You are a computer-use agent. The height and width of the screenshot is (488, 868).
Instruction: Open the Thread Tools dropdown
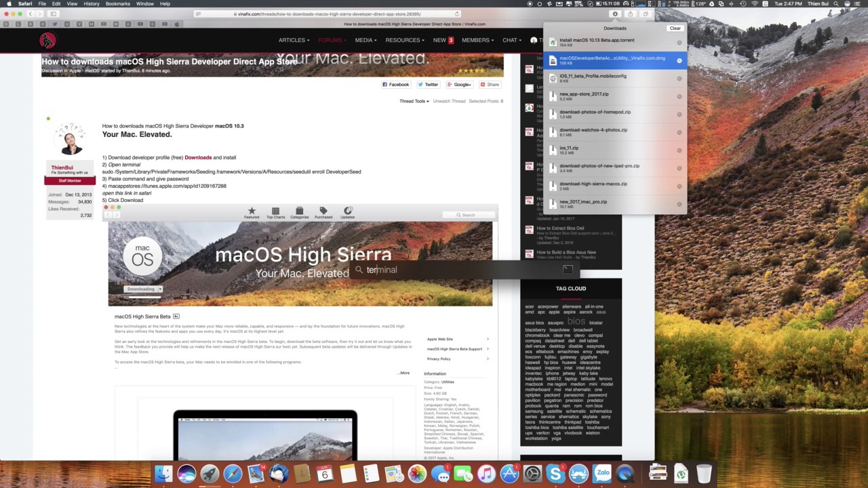(x=414, y=101)
